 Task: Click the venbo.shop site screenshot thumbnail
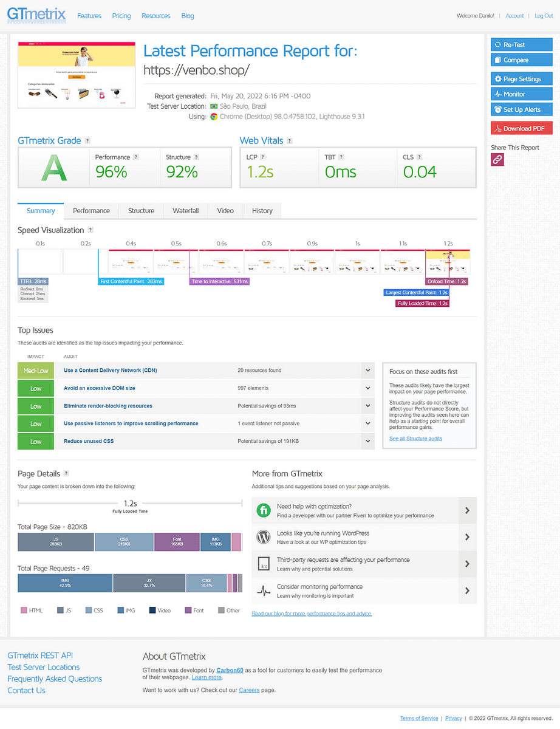pos(77,75)
